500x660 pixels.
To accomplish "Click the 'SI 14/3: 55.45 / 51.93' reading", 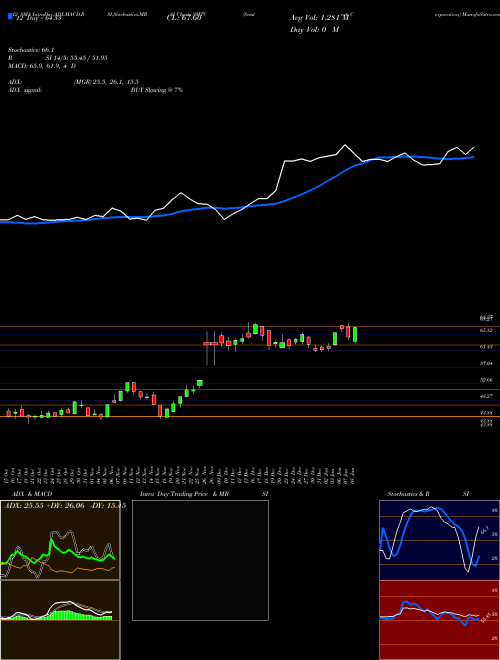I will click(77, 58).
